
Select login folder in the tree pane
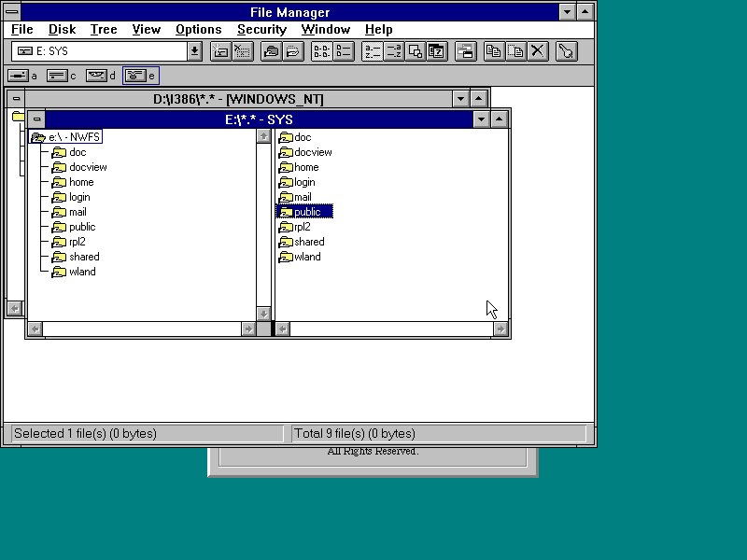click(71, 197)
